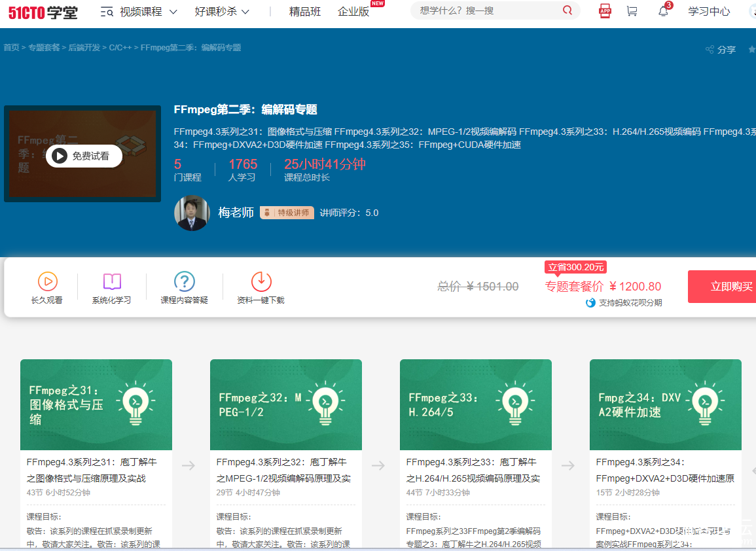Viewport: 756px width, 551px height.
Task: Click the C/C++ breadcrumb link
Action: [x=120, y=47]
